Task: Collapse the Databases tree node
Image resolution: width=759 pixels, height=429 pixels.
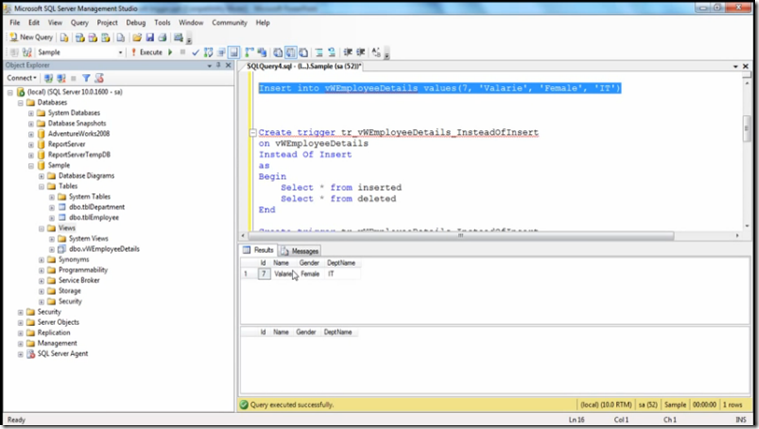Action: tap(20, 103)
